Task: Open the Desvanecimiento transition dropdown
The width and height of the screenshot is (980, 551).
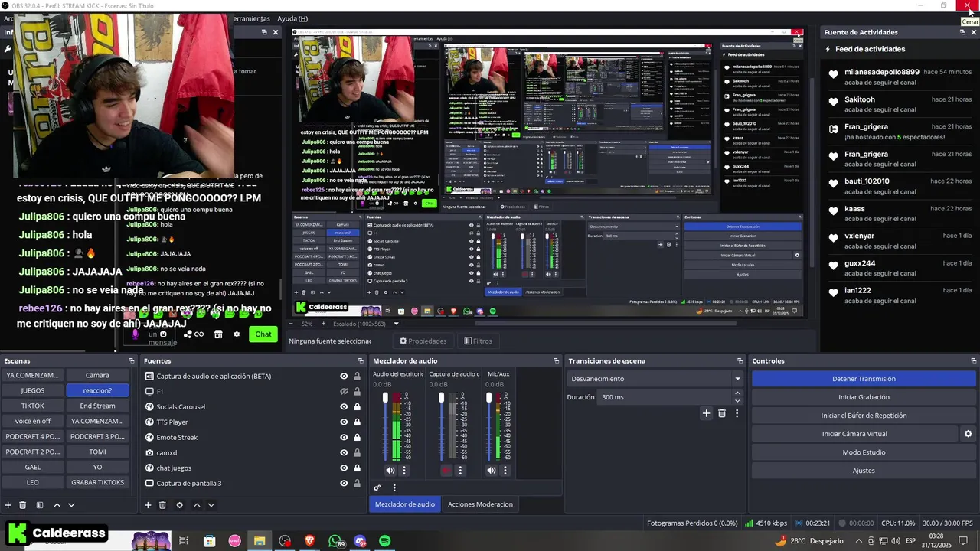Action: pos(655,379)
